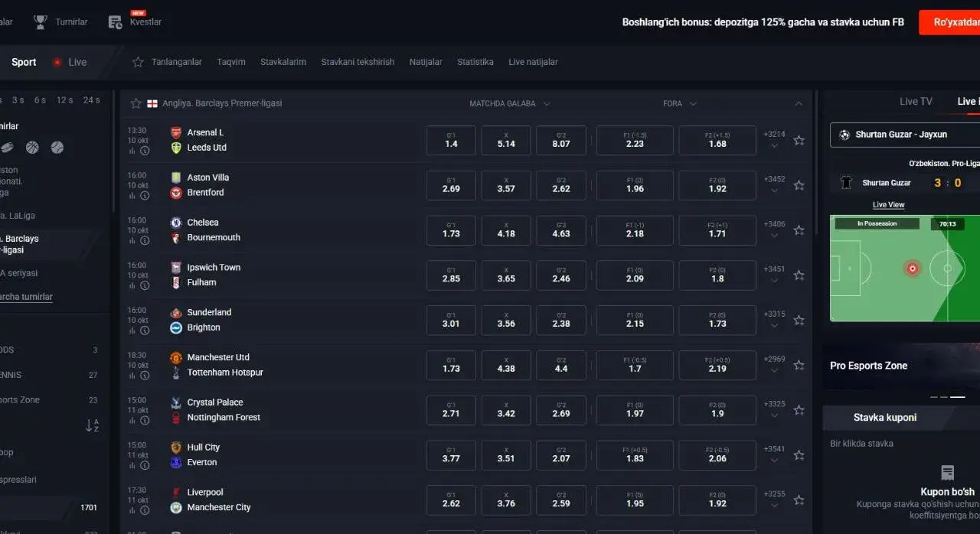Open Live View link
This screenshot has height=534, width=980.
(888, 204)
